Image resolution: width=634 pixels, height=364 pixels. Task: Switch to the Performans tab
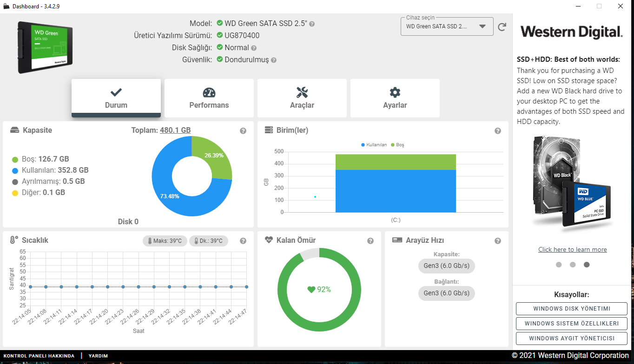point(209,98)
